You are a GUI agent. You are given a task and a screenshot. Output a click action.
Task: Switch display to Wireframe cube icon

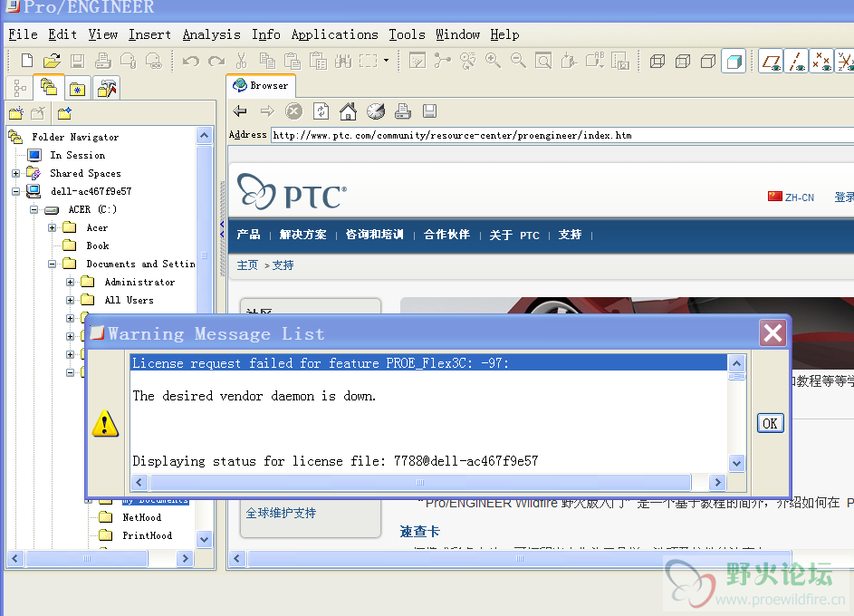657,61
